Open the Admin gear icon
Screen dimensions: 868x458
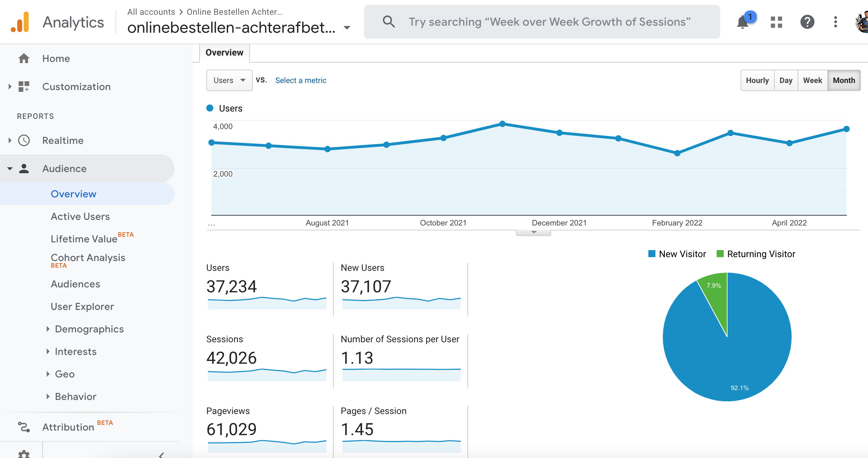click(x=24, y=454)
